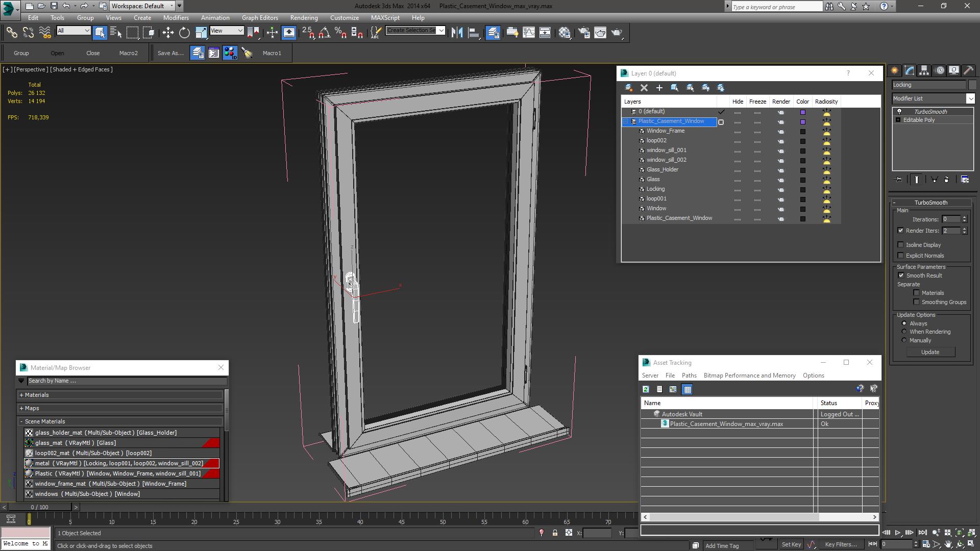Enable Separate by Materials checkbox
This screenshot has width=980, height=551.
click(x=917, y=293)
